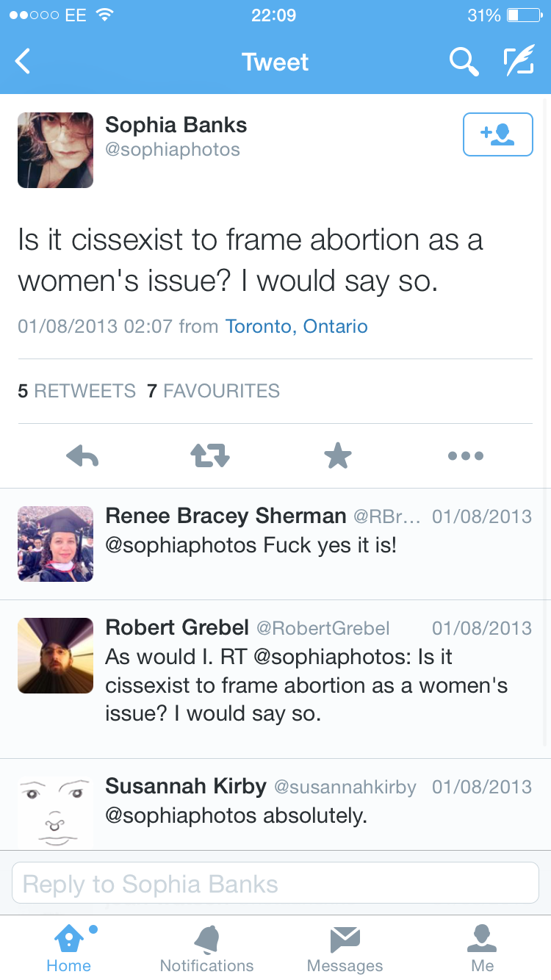Viewport: 551px width, 980px height.
Task: Follow Sophia Banks with add-user button
Action: [x=497, y=134]
